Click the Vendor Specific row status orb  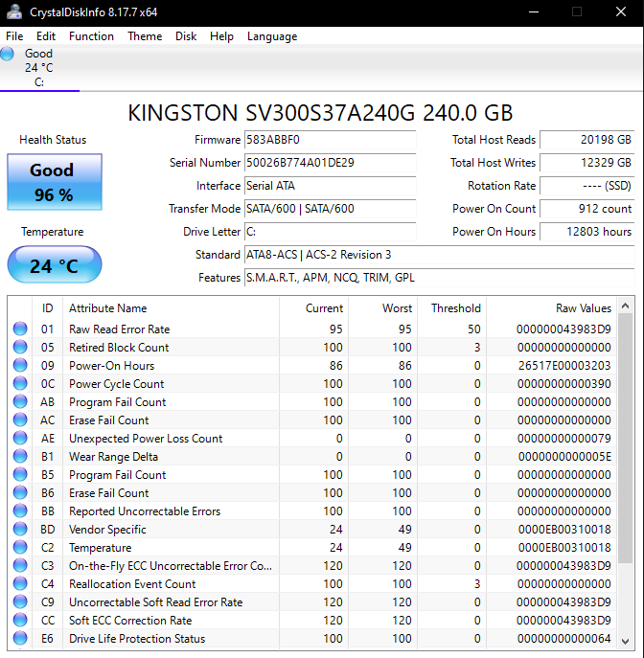tap(20, 529)
